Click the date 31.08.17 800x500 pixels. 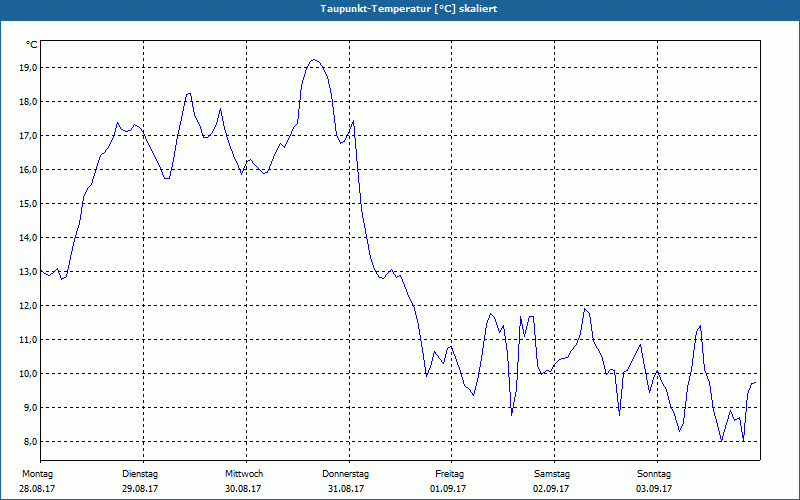(346, 489)
